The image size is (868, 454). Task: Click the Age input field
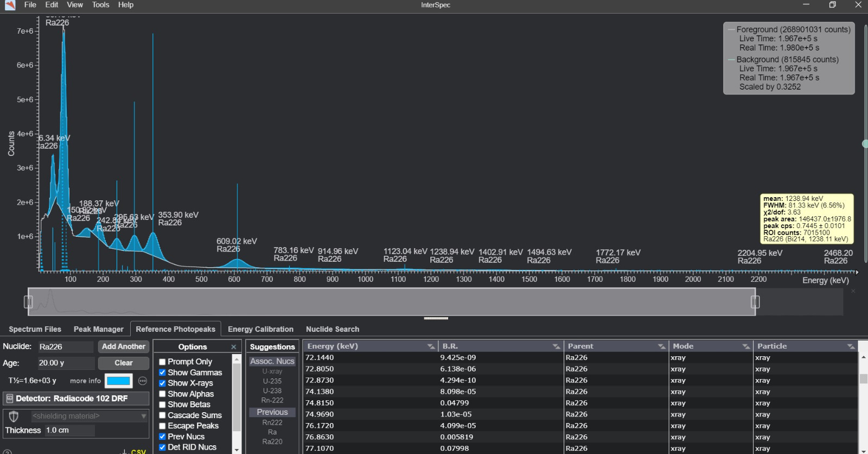coord(65,363)
